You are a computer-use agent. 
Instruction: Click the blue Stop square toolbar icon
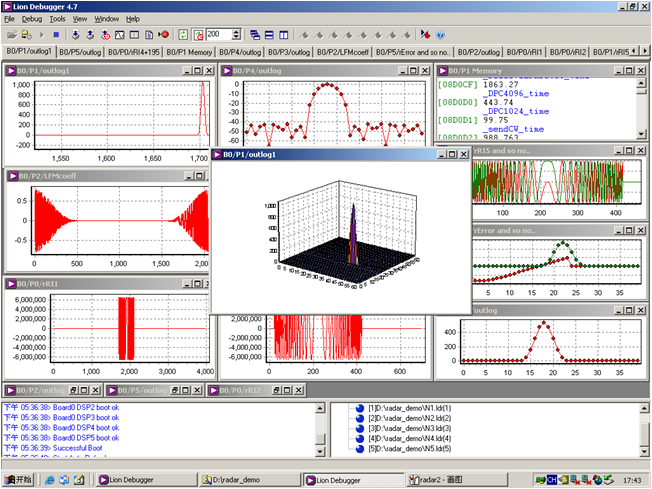coord(56,35)
